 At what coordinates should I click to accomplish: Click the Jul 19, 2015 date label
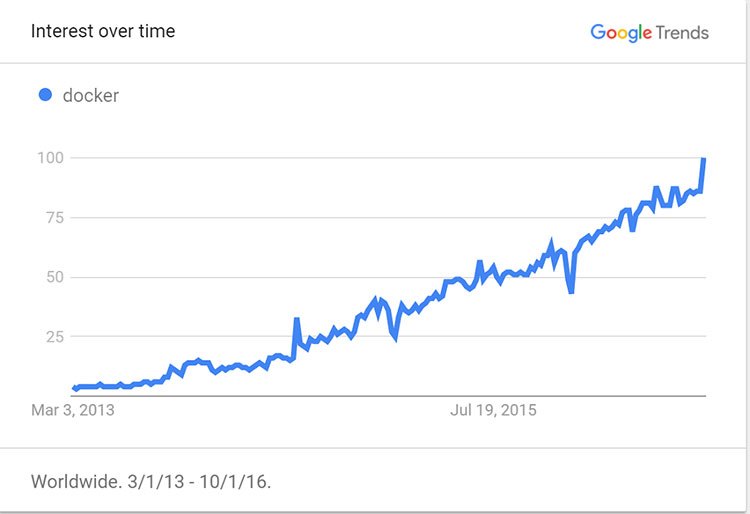pos(493,410)
